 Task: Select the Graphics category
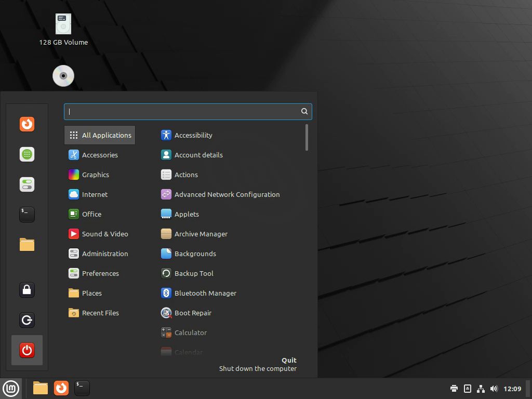[96, 175]
